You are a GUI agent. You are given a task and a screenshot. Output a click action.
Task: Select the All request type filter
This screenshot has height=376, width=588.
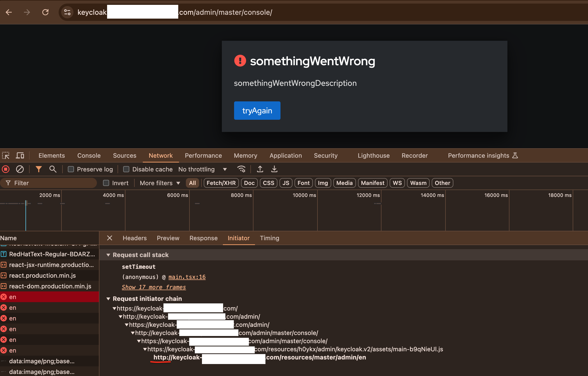[193, 183]
